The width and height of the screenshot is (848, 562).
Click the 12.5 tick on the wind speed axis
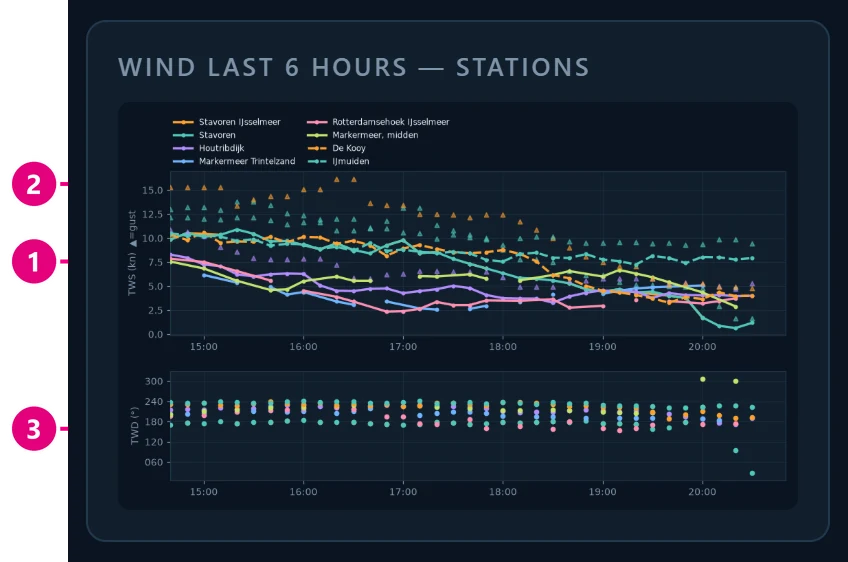[x=152, y=215]
